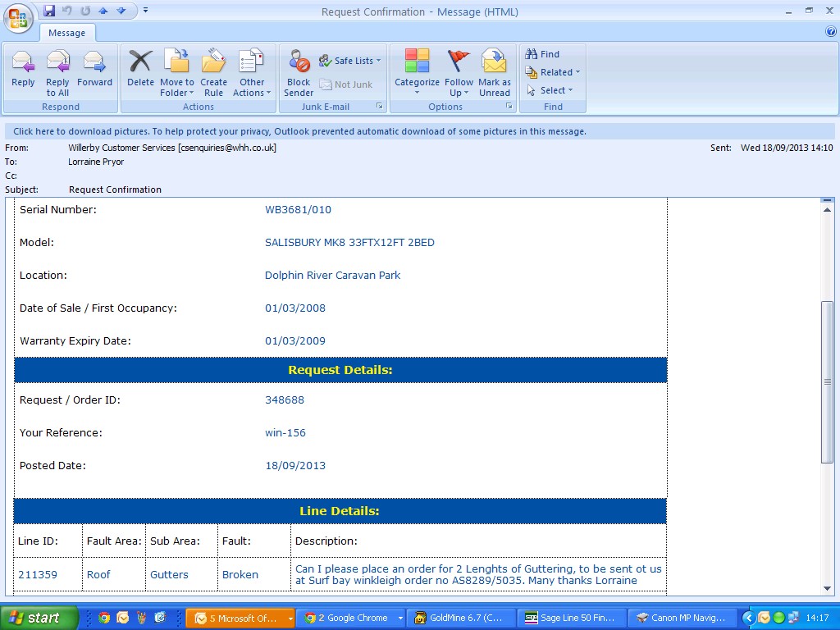The height and width of the screenshot is (630, 840).
Task: Open the Safe Lists dropdown
Action: (x=350, y=61)
